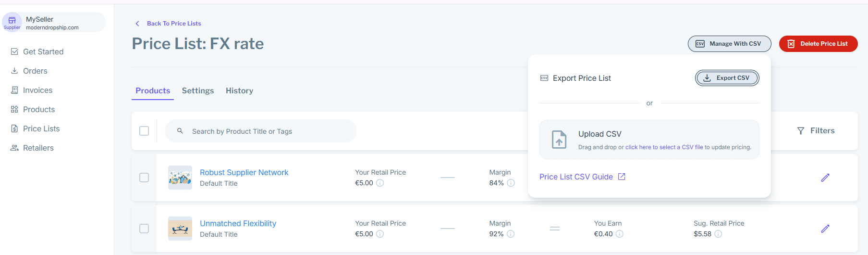Click the Delete Price List button
This screenshot has width=868, height=255.
818,44
